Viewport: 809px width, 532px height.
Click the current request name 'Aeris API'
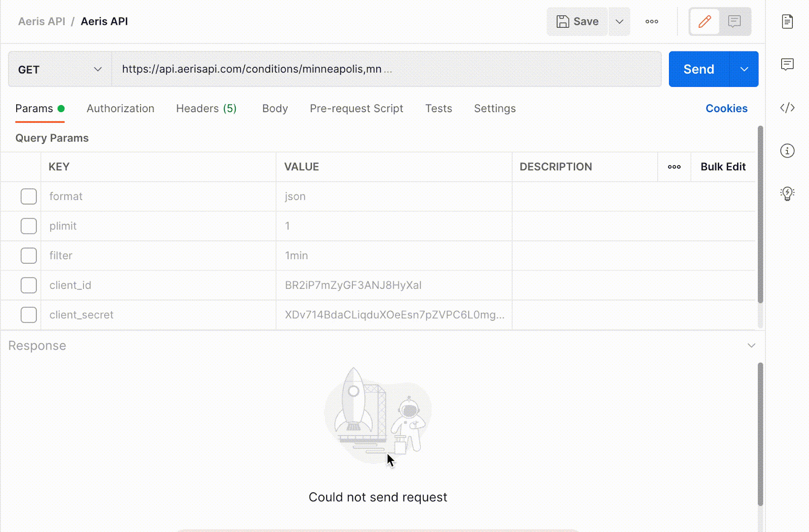tap(104, 22)
